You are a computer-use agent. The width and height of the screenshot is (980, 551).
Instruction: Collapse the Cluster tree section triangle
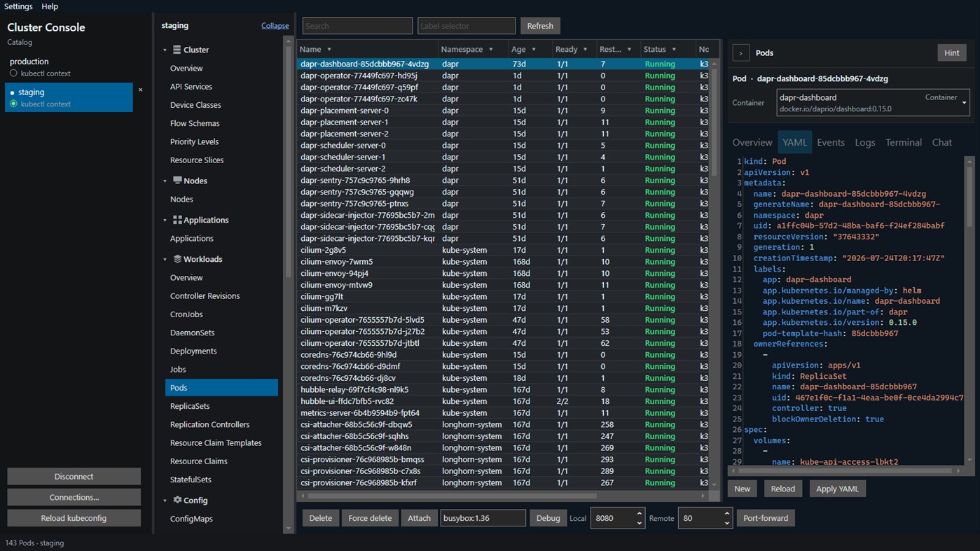point(165,50)
